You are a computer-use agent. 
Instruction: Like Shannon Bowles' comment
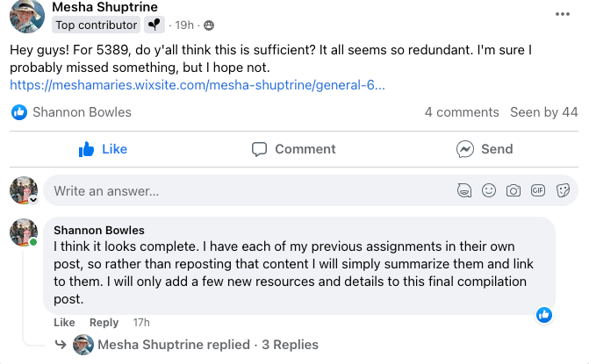click(x=64, y=323)
